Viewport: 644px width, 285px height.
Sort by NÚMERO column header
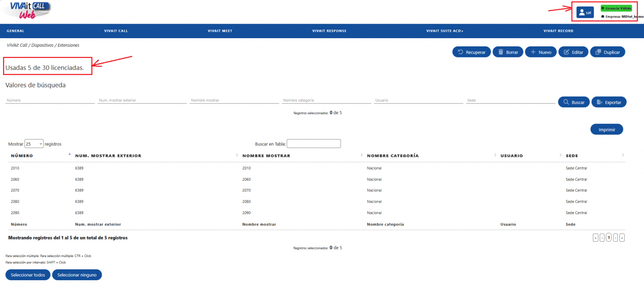[x=40, y=155]
